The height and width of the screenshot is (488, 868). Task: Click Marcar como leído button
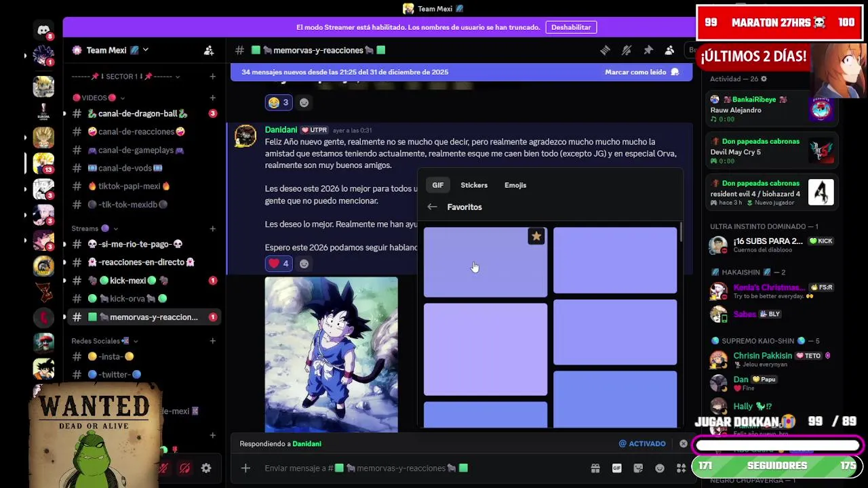(642, 72)
